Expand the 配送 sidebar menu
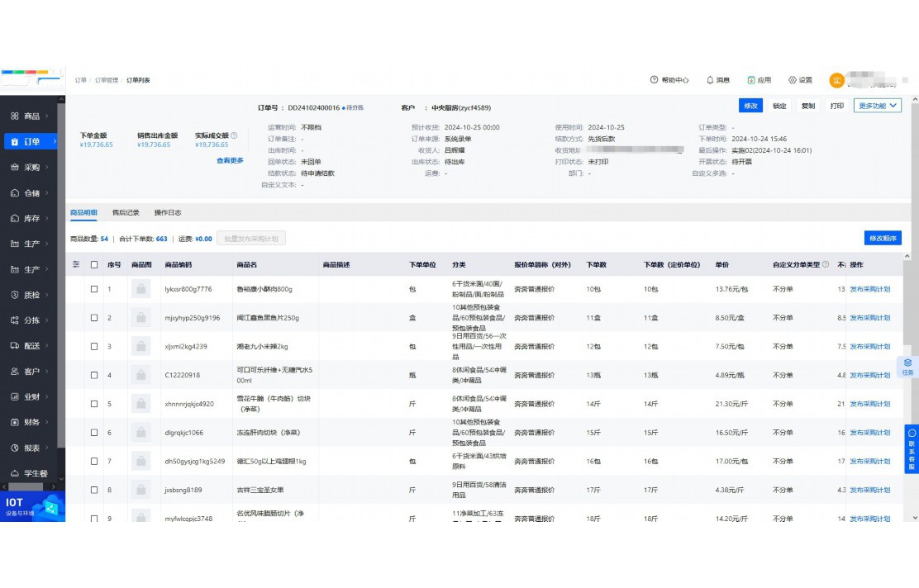919x588 pixels. (x=31, y=346)
